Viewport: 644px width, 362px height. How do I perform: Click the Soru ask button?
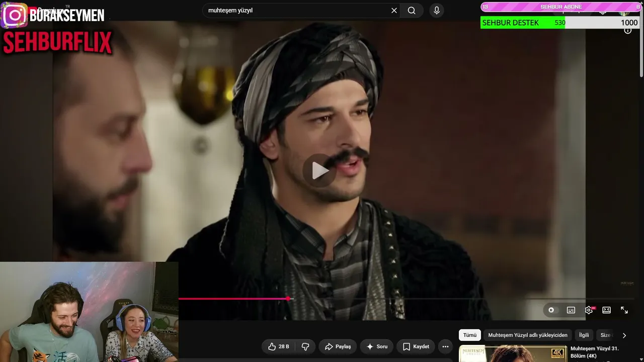click(x=377, y=346)
